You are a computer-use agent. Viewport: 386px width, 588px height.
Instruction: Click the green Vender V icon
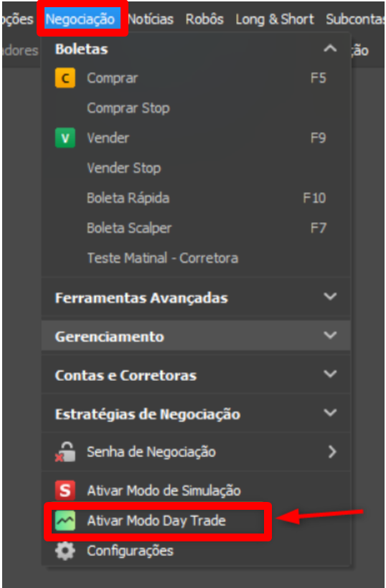65,138
